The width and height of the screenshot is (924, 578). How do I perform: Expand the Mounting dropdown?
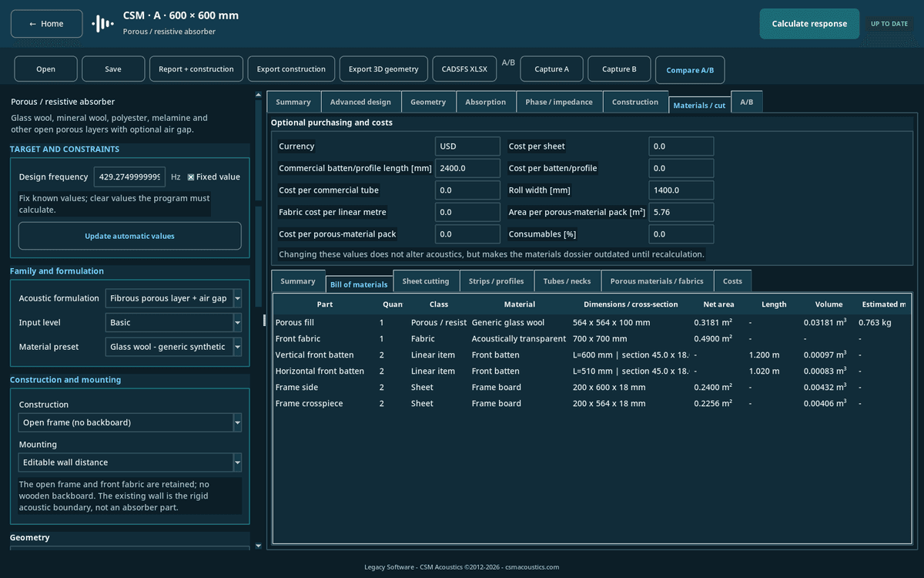[x=130, y=462]
